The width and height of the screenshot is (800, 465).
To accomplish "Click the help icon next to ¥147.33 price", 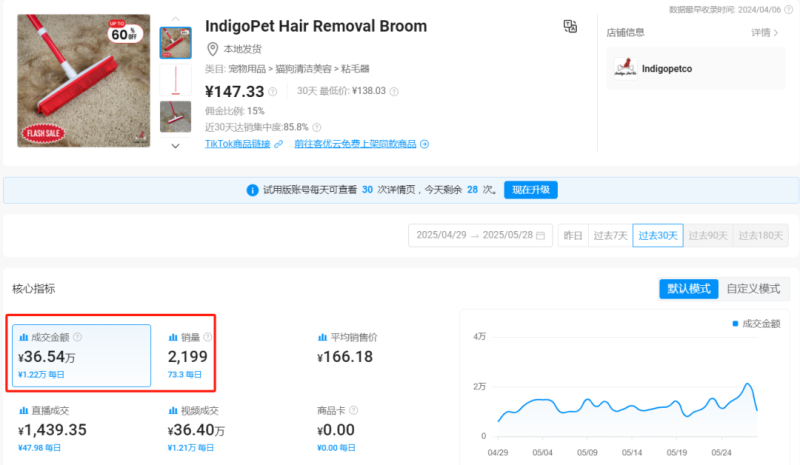I will [272, 92].
